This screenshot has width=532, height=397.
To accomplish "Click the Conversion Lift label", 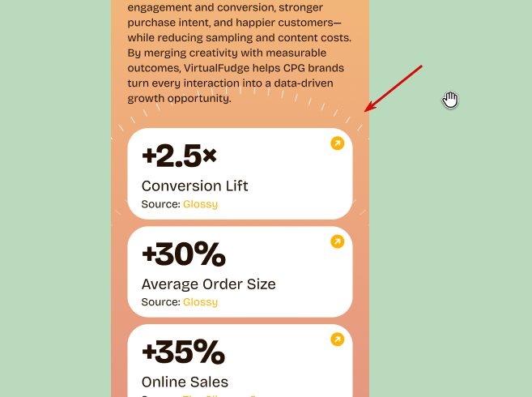I will coord(195,186).
